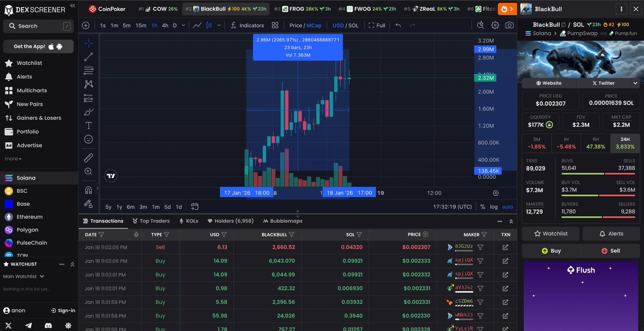The width and height of the screenshot is (644, 331).
Task: Expand the timeframe dropdown arrow
Action: pyautogui.click(x=184, y=25)
